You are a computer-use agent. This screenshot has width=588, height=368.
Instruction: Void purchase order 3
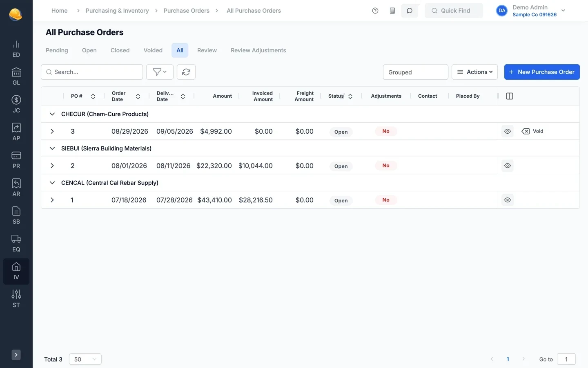tap(532, 131)
